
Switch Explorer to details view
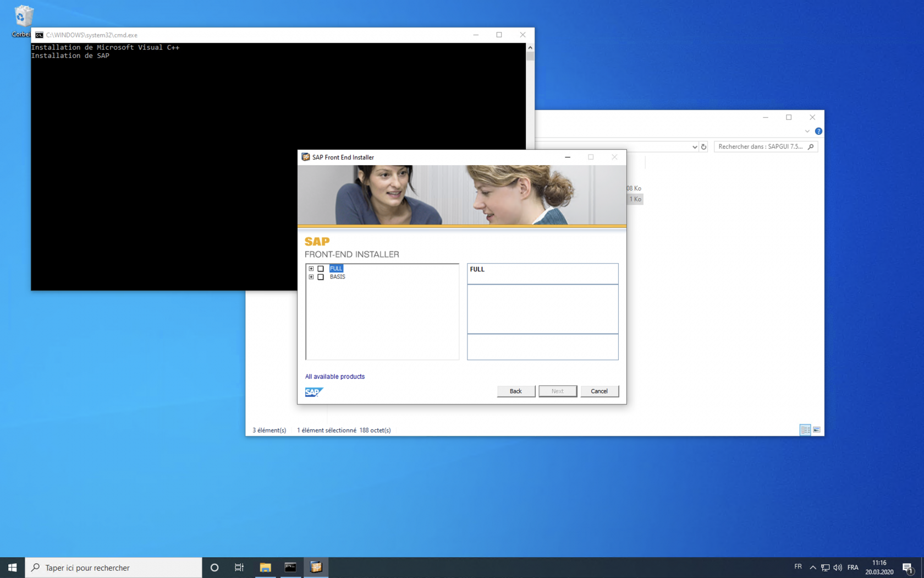coord(805,430)
